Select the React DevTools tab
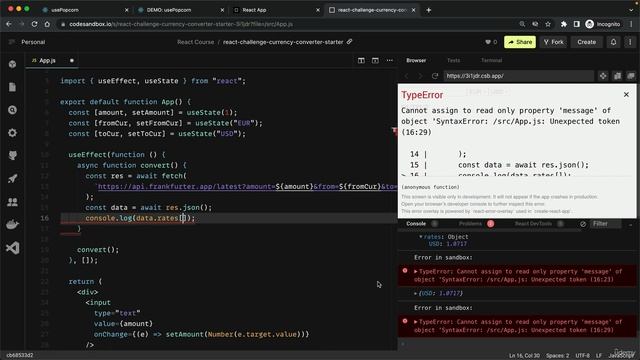This screenshot has width=640, height=360. pos(533,224)
